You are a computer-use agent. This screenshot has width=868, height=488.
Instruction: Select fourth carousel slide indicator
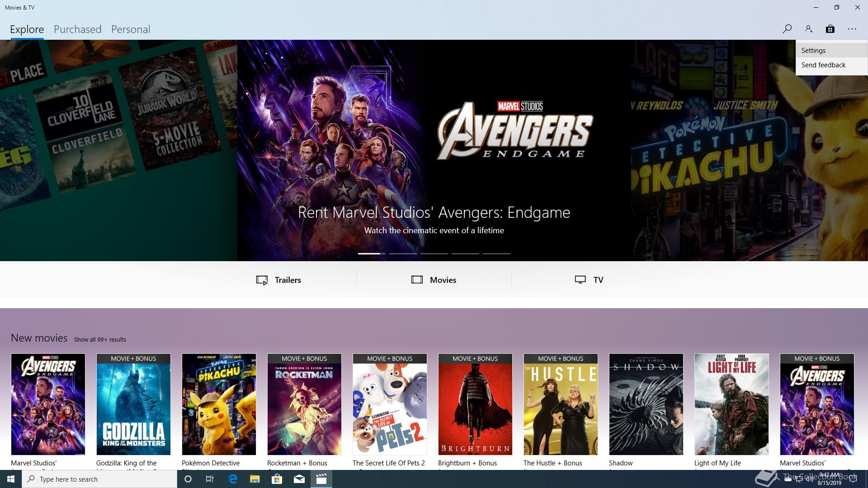coord(465,253)
